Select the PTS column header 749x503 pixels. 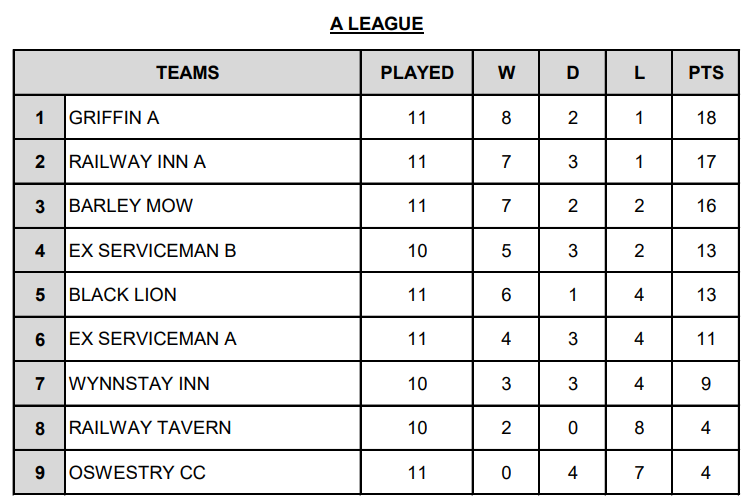[706, 73]
